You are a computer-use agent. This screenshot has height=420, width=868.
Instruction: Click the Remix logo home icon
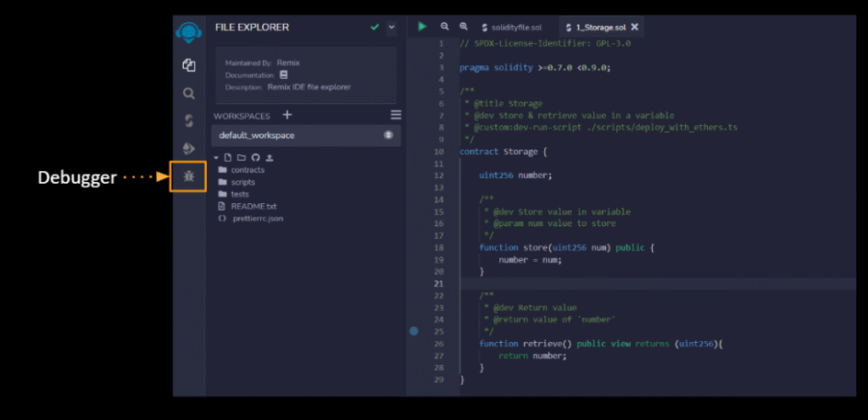click(x=189, y=32)
